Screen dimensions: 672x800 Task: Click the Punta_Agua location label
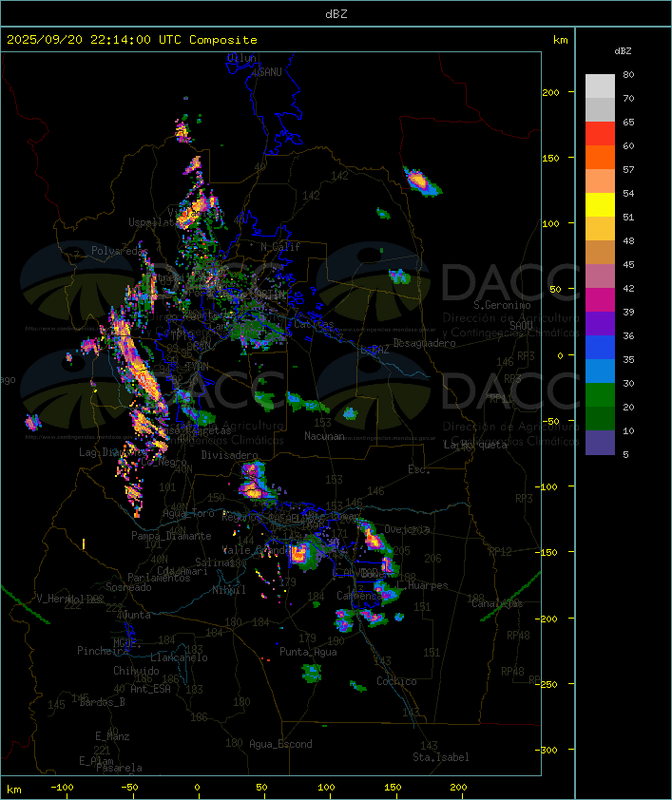(308, 652)
